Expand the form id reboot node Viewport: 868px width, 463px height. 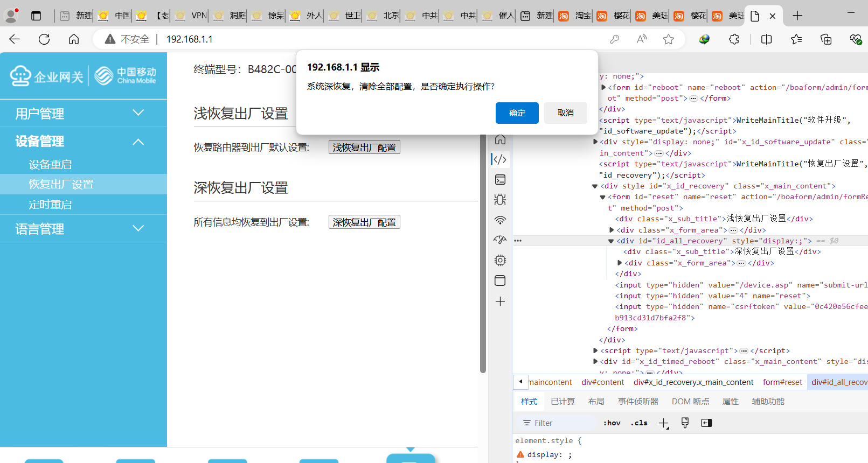(x=603, y=87)
